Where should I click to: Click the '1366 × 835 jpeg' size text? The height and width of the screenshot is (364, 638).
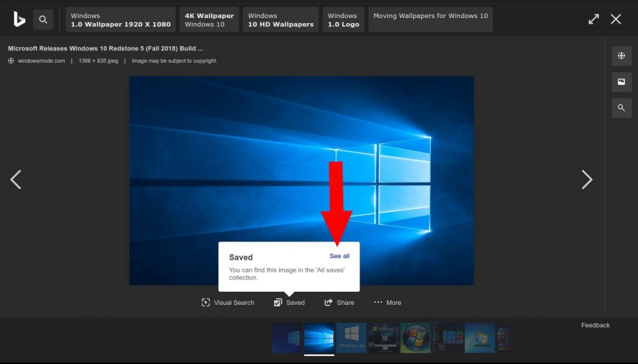point(98,61)
